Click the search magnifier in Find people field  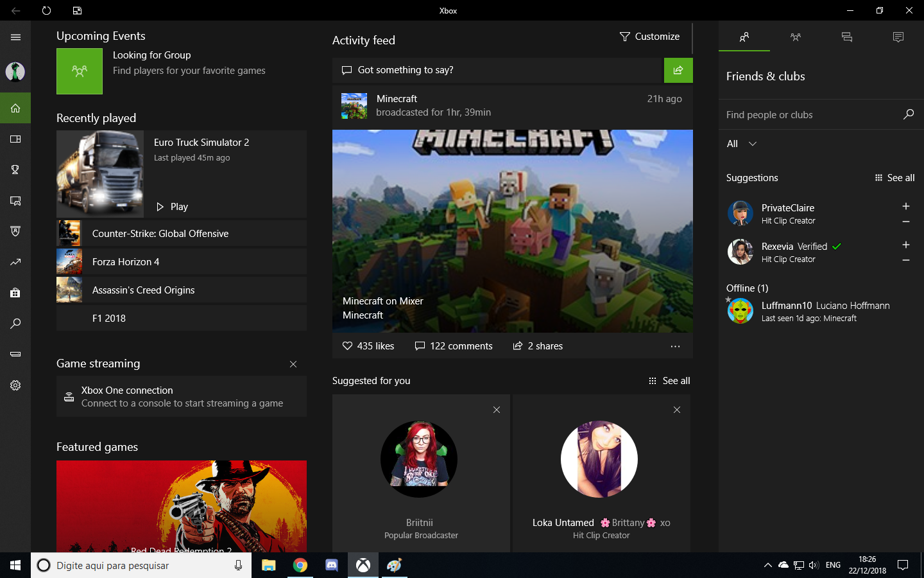pos(909,114)
